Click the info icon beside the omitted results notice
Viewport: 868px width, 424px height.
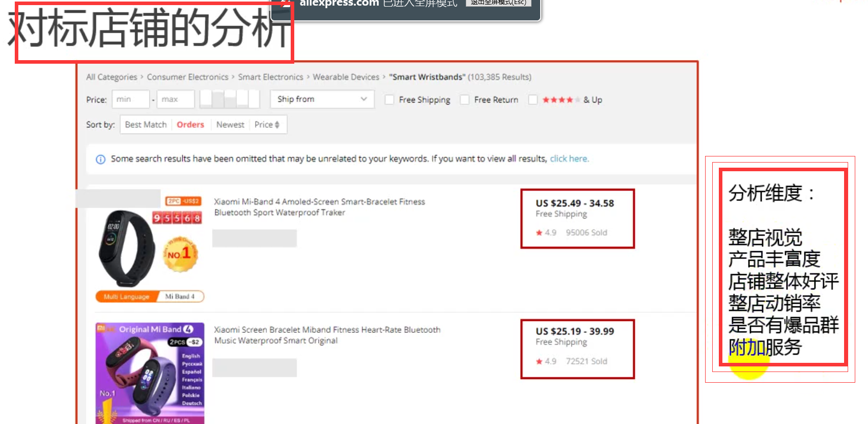pyautogui.click(x=101, y=160)
